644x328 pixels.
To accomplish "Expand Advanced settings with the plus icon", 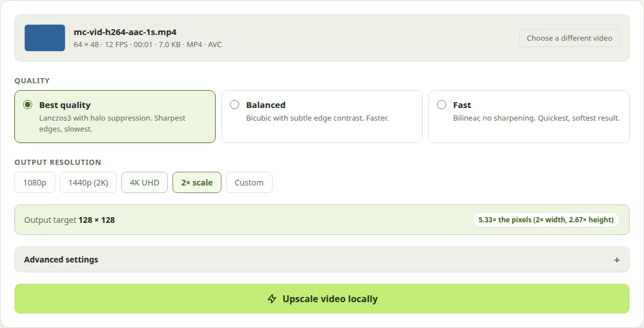I will point(616,260).
